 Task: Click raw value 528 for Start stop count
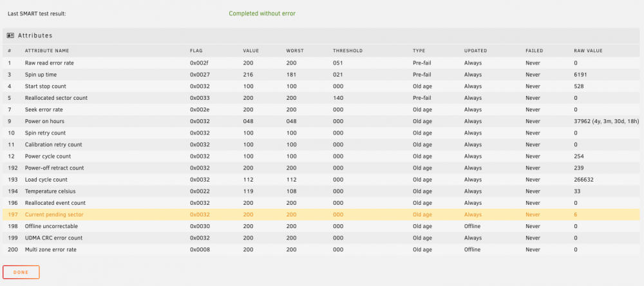579,86
